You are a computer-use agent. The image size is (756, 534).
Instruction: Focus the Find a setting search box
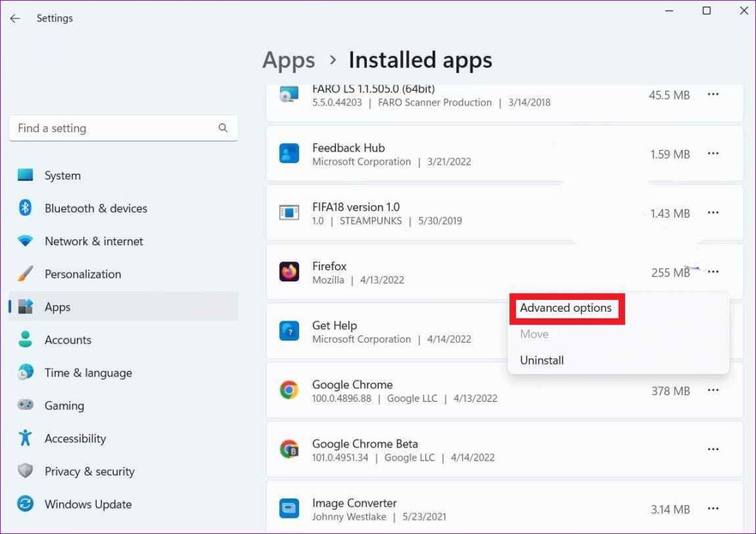[123, 129]
